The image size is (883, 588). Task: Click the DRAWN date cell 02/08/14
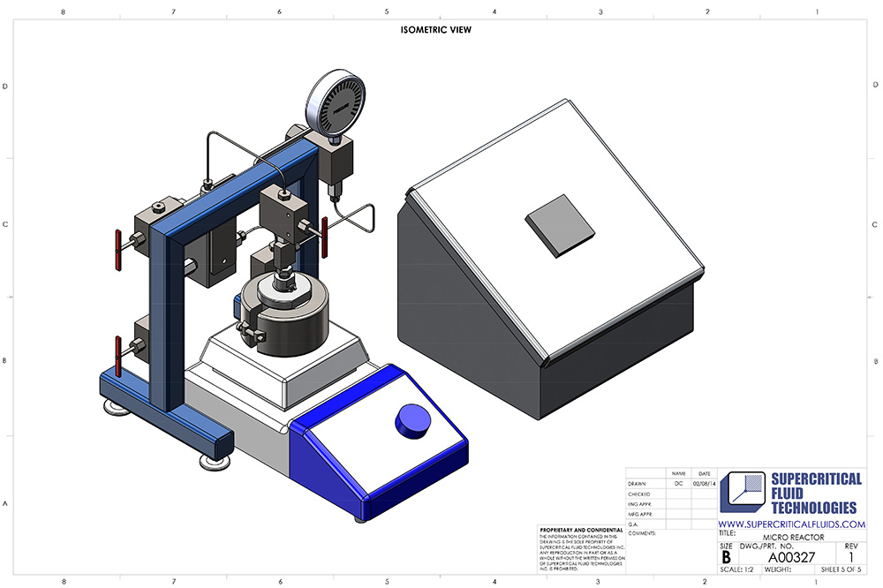point(702,484)
